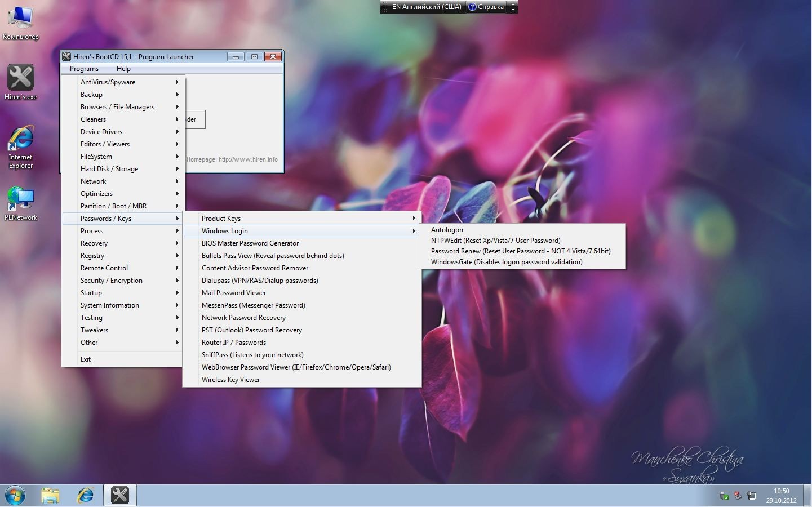The height and width of the screenshot is (507, 812).
Task: Open the language bar options arrow
Action: tap(513, 9)
